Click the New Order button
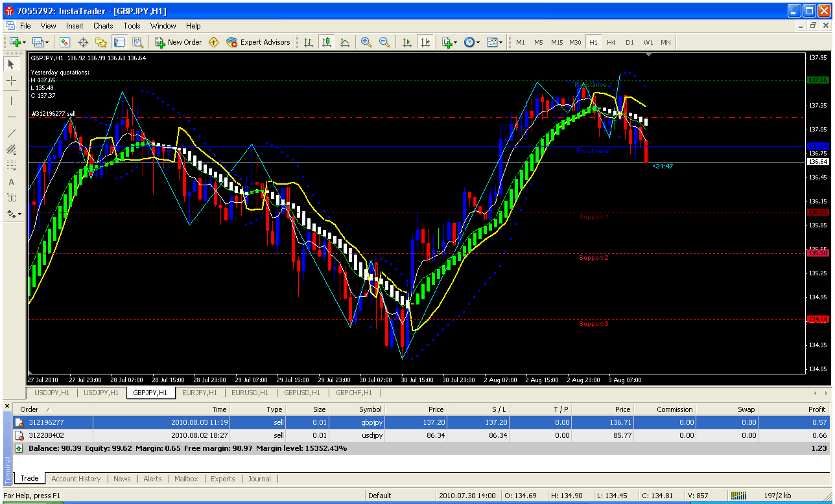The width and height of the screenshot is (835, 504). coord(178,42)
